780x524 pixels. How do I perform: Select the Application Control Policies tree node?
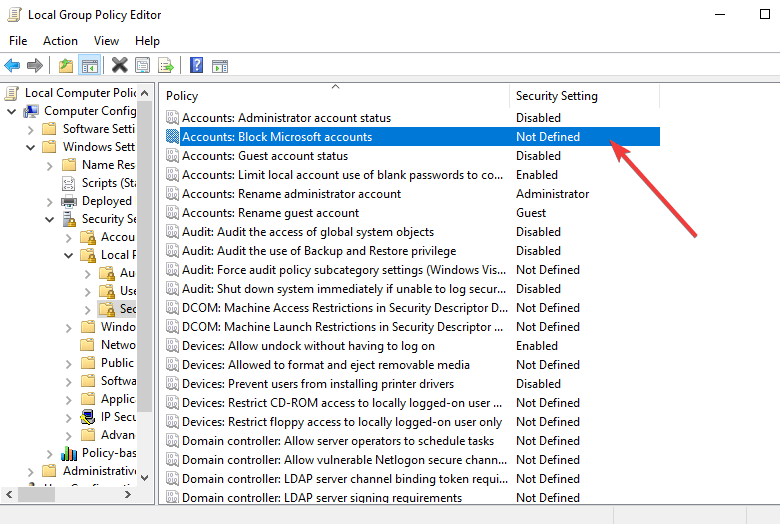point(118,399)
